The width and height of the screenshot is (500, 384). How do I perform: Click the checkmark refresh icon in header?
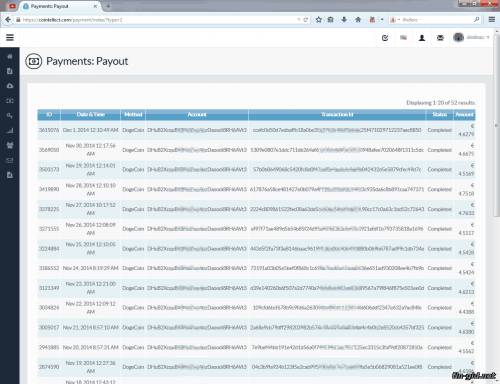pos(385,38)
